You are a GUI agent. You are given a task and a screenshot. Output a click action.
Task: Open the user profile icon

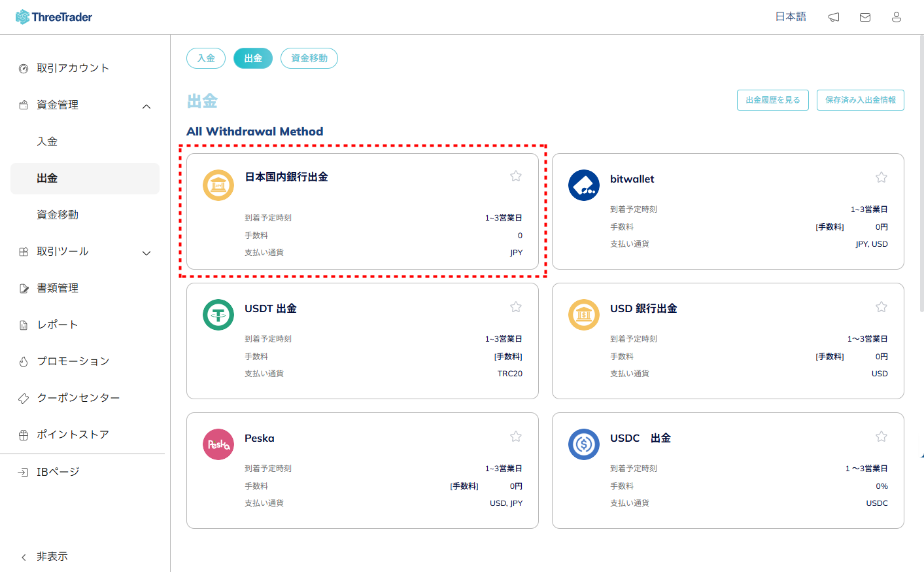tap(897, 17)
